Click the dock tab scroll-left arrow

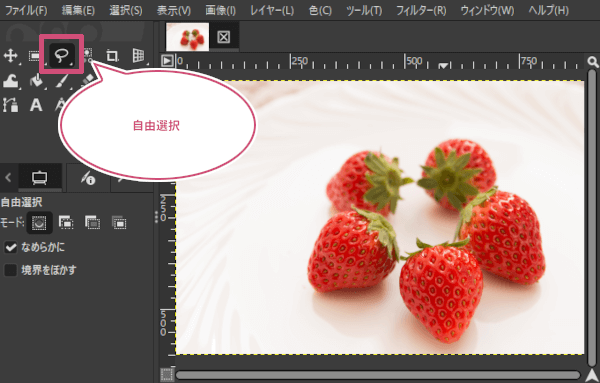8,178
